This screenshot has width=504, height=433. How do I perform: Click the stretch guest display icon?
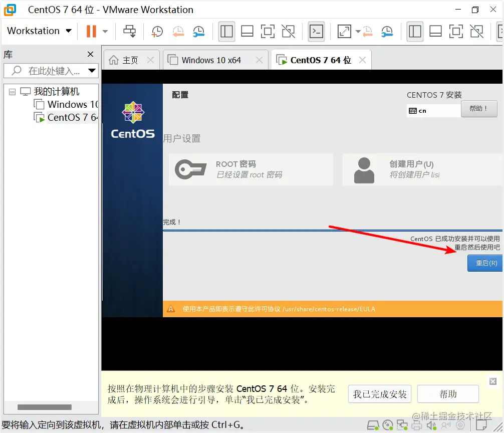344,31
